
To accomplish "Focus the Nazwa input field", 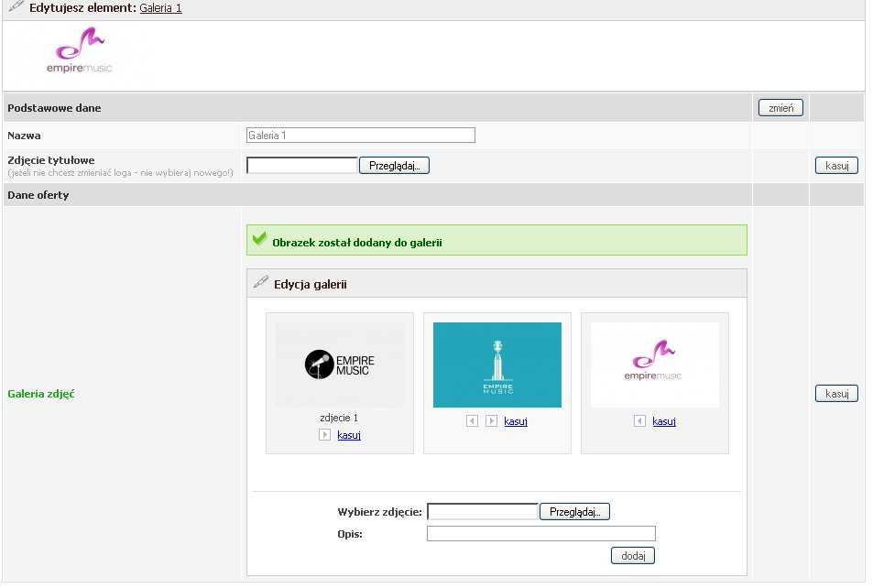I will [361, 136].
